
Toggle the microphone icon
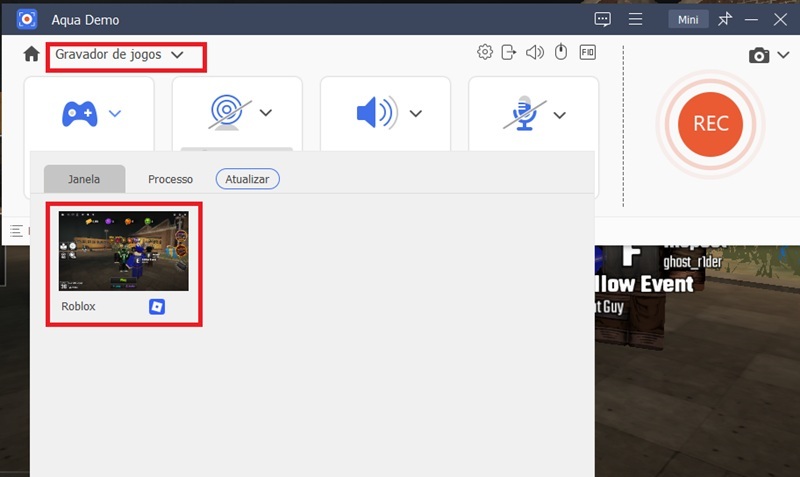click(x=524, y=113)
